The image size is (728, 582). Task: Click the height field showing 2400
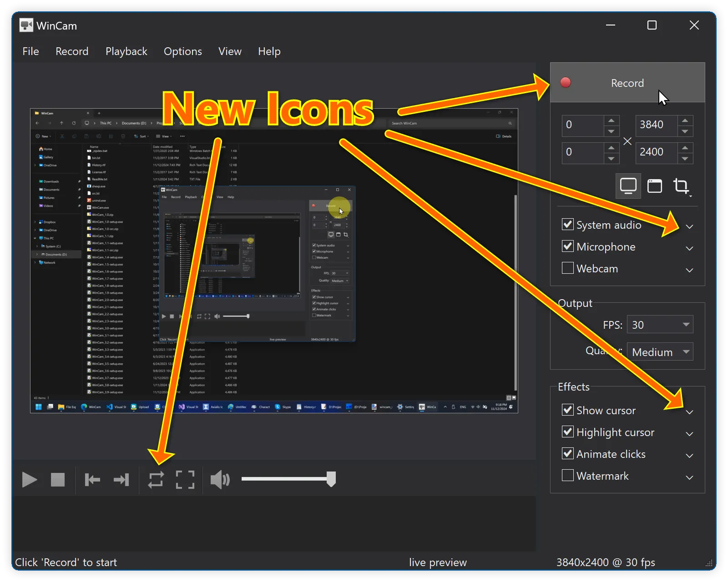[657, 152]
